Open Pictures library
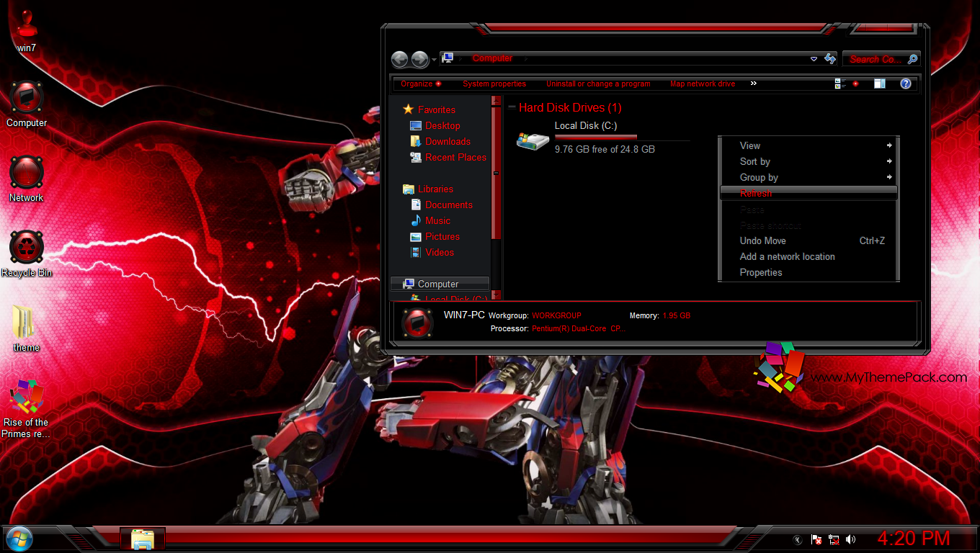 [435, 236]
